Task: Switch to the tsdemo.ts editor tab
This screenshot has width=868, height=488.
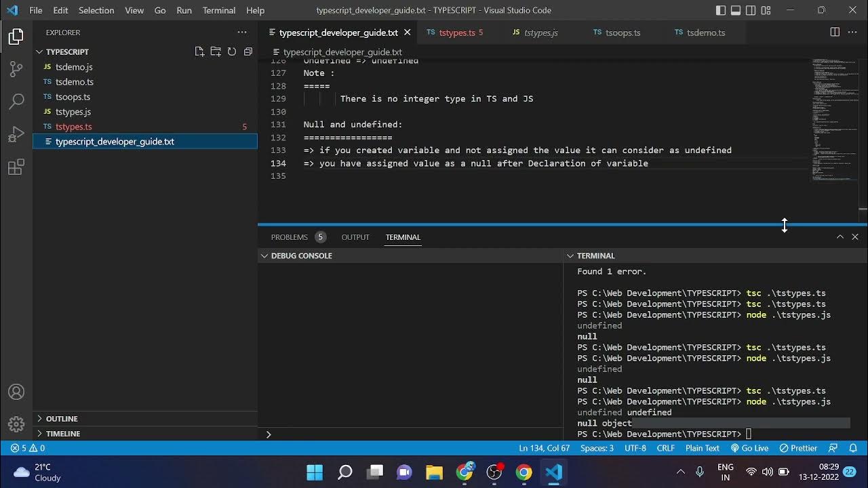Action: [705, 33]
